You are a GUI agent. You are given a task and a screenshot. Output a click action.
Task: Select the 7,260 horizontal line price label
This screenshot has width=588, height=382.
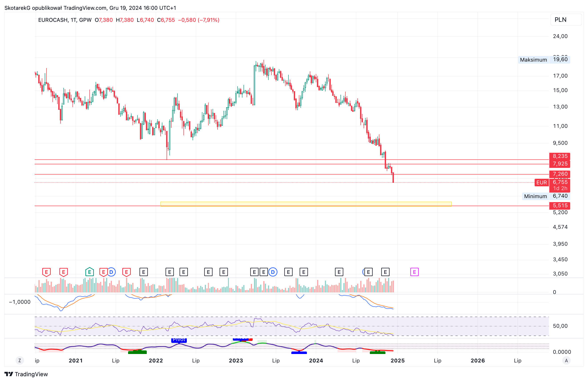(560, 174)
